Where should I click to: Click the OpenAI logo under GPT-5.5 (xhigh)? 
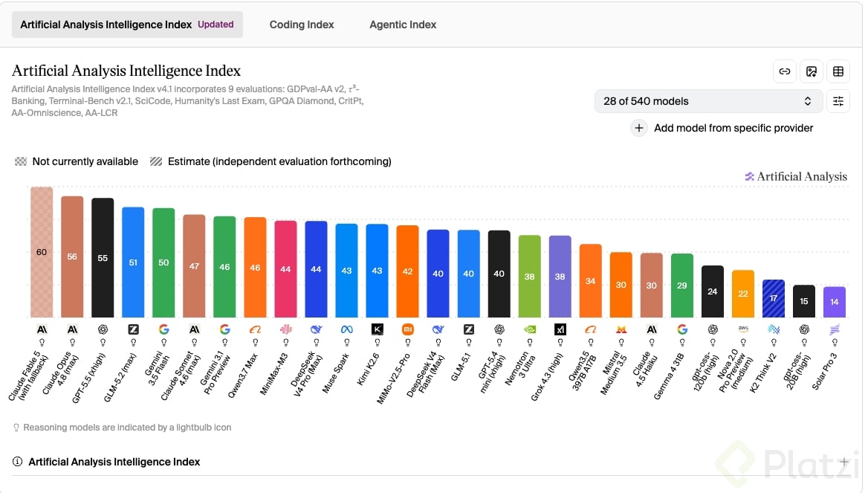click(103, 329)
